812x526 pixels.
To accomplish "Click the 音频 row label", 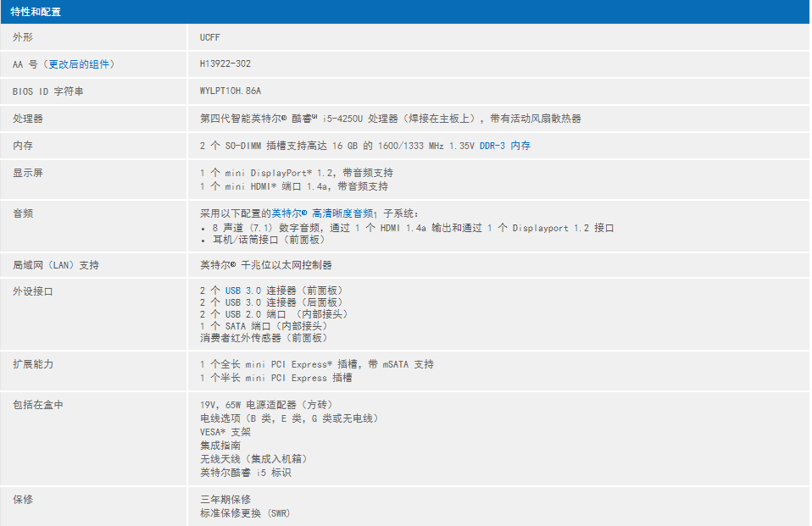I will 23,213.
